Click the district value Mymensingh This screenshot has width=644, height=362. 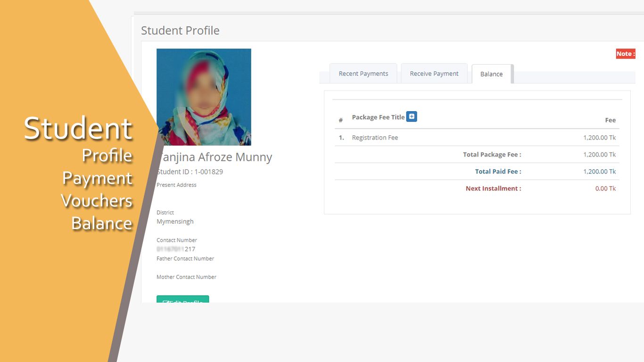pyautogui.click(x=175, y=222)
